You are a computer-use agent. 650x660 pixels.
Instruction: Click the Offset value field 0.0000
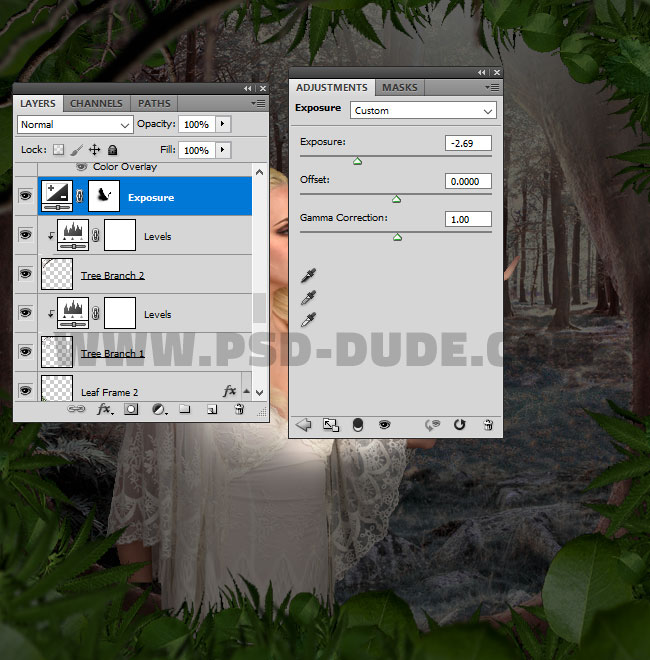(468, 181)
